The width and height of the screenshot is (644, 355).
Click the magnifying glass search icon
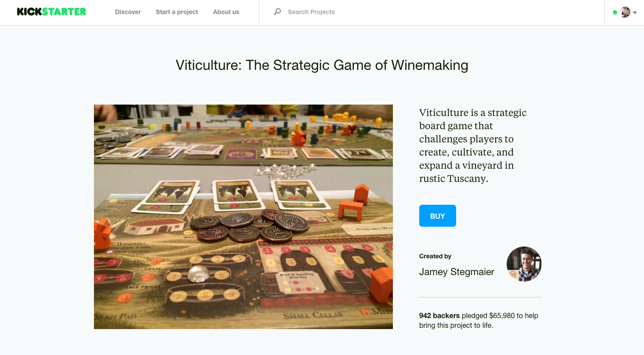pos(277,12)
